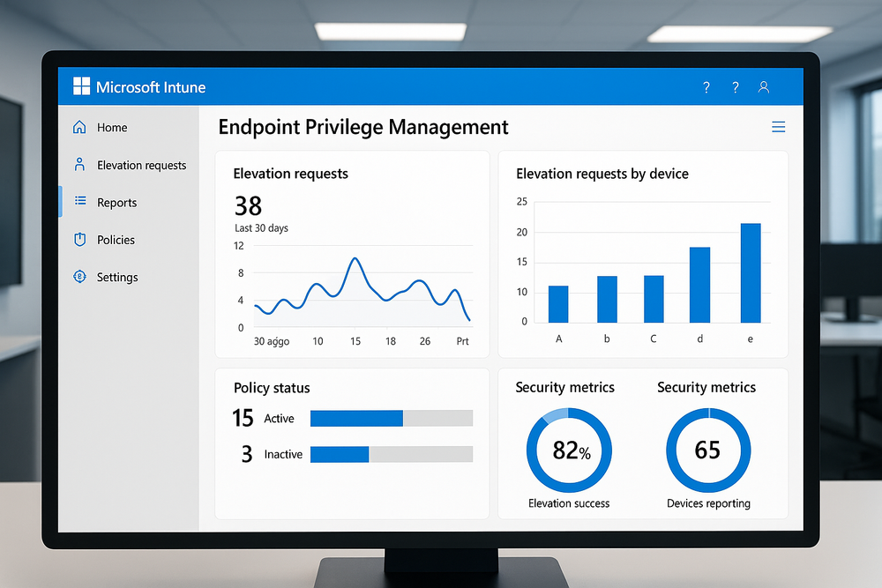Click the Elevation requests card title
The height and width of the screenshot is (588, 882).
(290, 174)
